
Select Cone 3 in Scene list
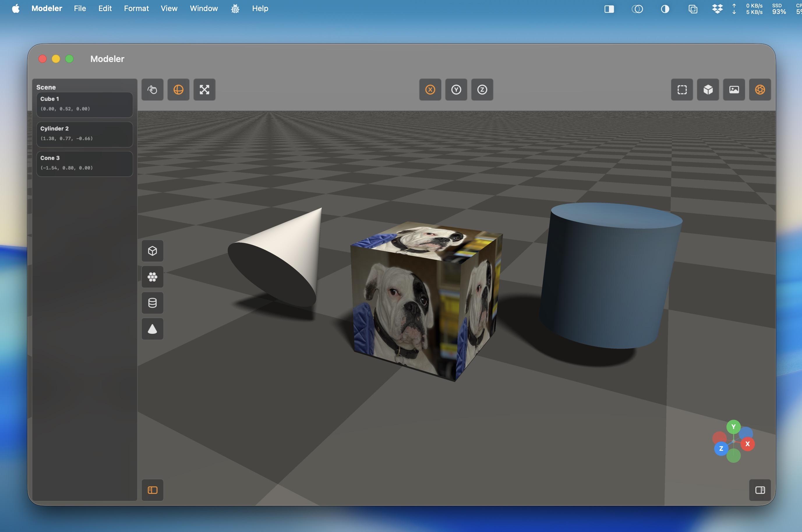84,164
